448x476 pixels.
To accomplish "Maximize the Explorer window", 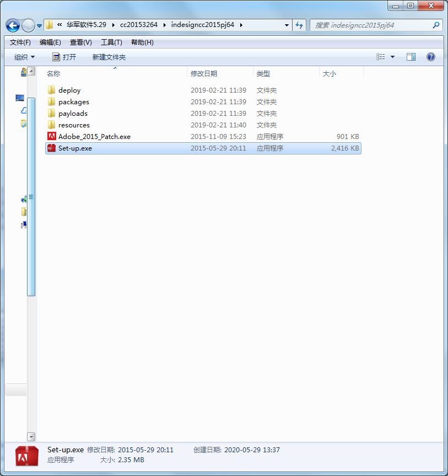I will (411, 6).
